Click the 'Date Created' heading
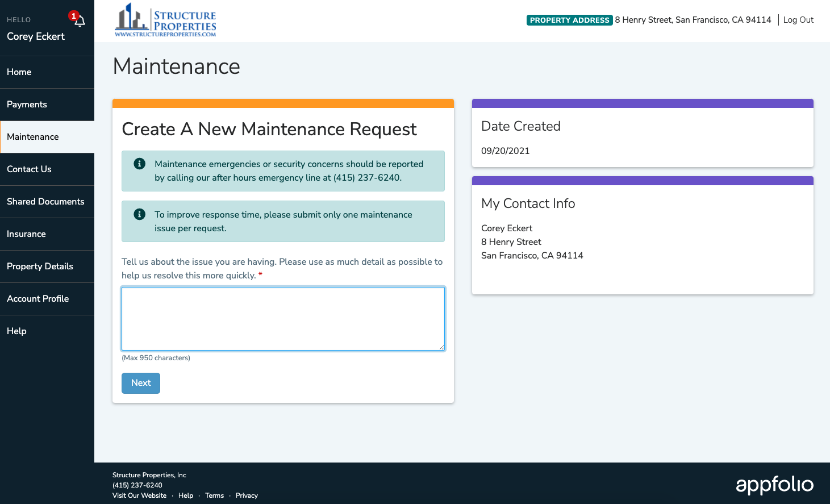Image resolution: width=830 pixels, height=504 pixels. click(521, 126)
